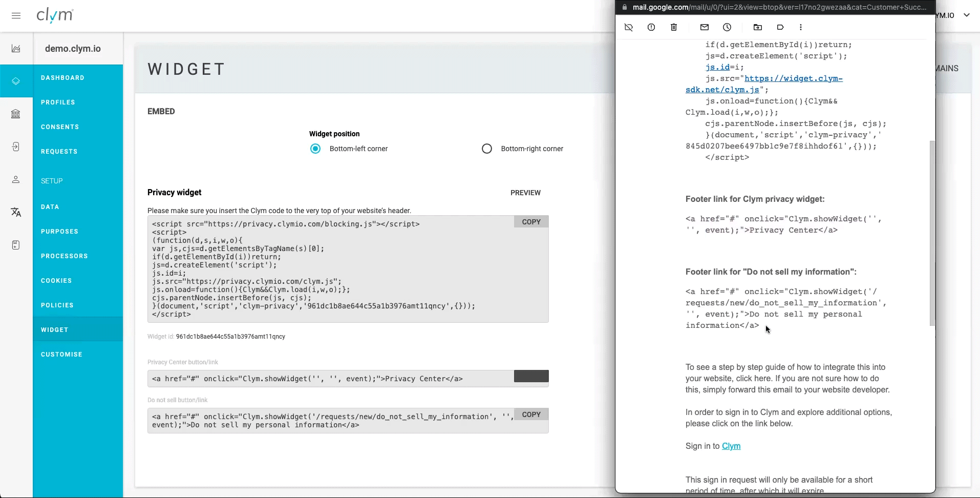Click the EMBED section heading
This screenshot has width=980, height=498.
tap(161, 112)
